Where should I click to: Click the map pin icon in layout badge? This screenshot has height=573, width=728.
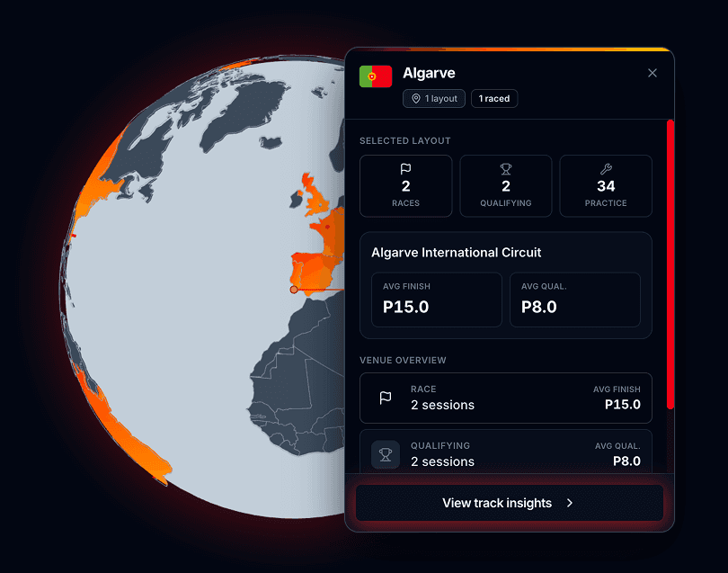[x=416, y=99]
